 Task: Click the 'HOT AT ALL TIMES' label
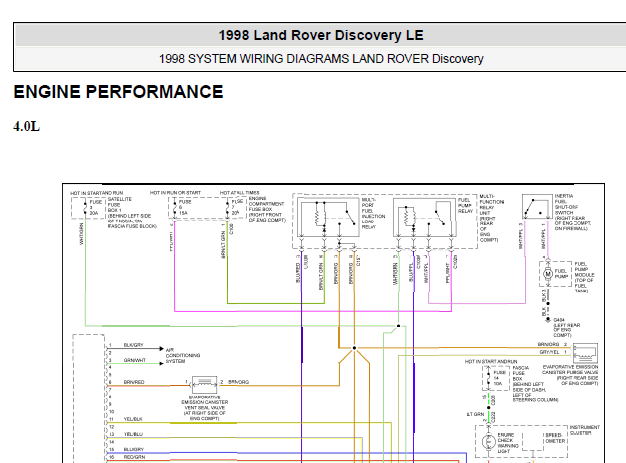click(x=240, y=193)
